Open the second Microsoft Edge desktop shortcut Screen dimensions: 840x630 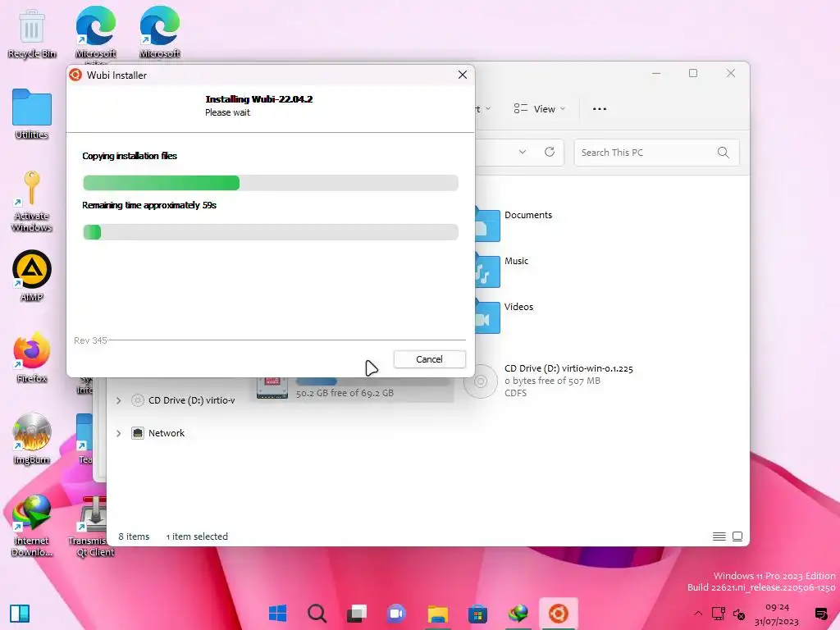pos(160,33)
